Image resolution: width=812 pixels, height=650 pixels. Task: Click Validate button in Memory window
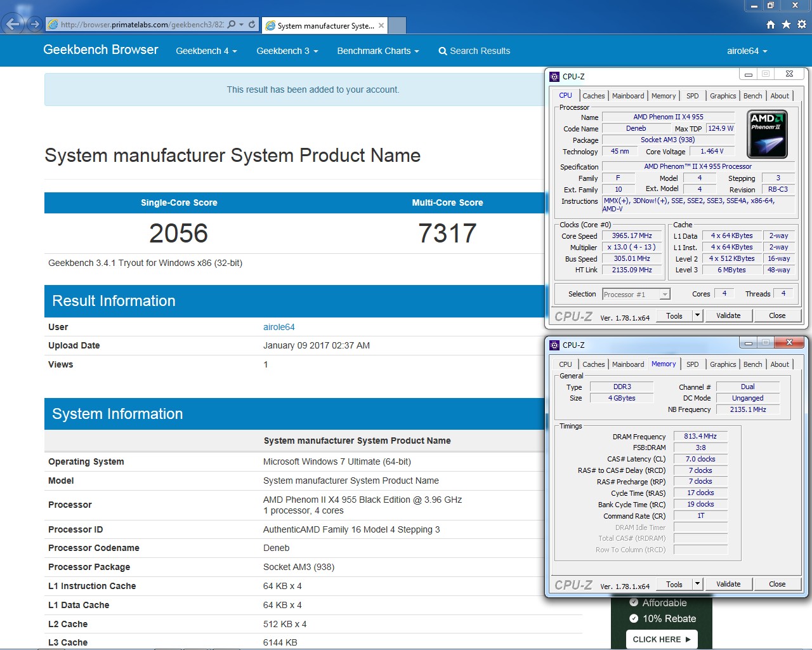(x=728, y=584)
